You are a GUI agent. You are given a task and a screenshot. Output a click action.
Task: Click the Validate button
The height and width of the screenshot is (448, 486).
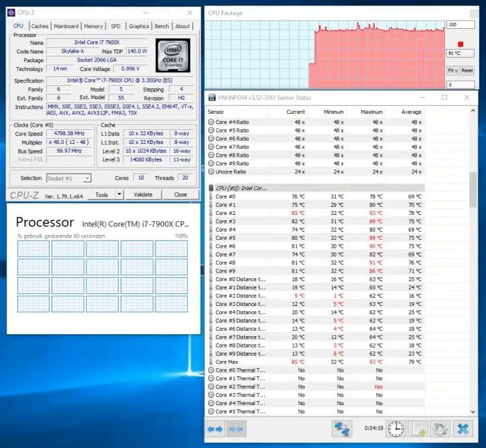point(143,194)
